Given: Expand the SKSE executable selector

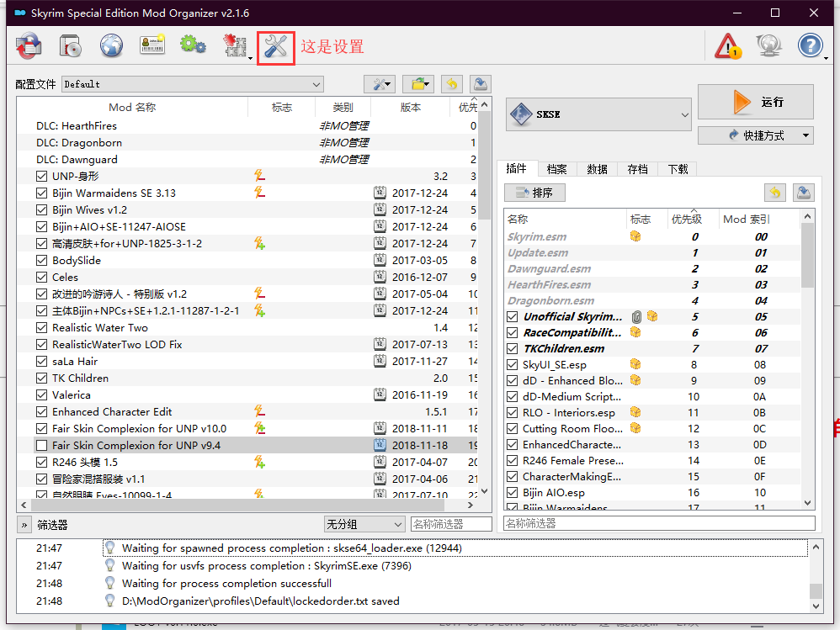Looking at the screenshot, I should click(x=684, y=114).
